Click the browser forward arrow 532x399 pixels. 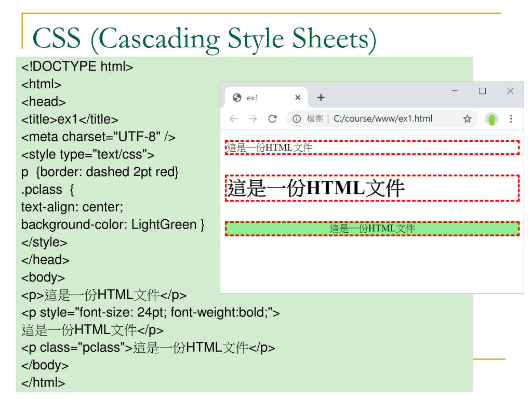[252, 119]
